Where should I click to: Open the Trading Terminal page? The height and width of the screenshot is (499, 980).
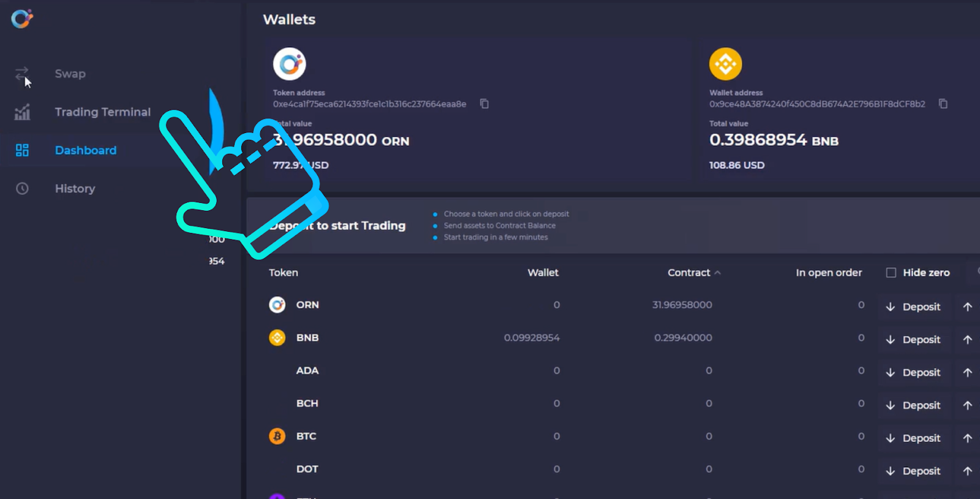tap(103, 112)
